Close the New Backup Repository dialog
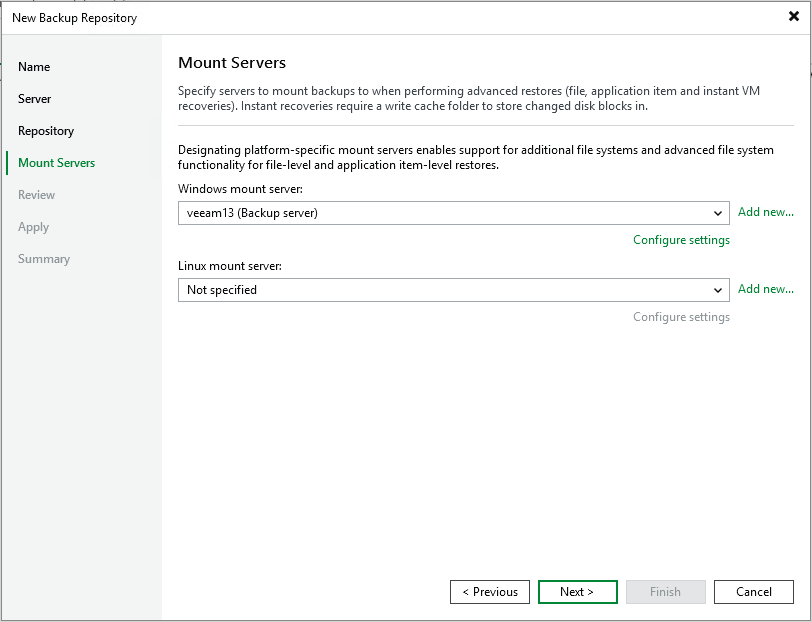 coord(793,17)
